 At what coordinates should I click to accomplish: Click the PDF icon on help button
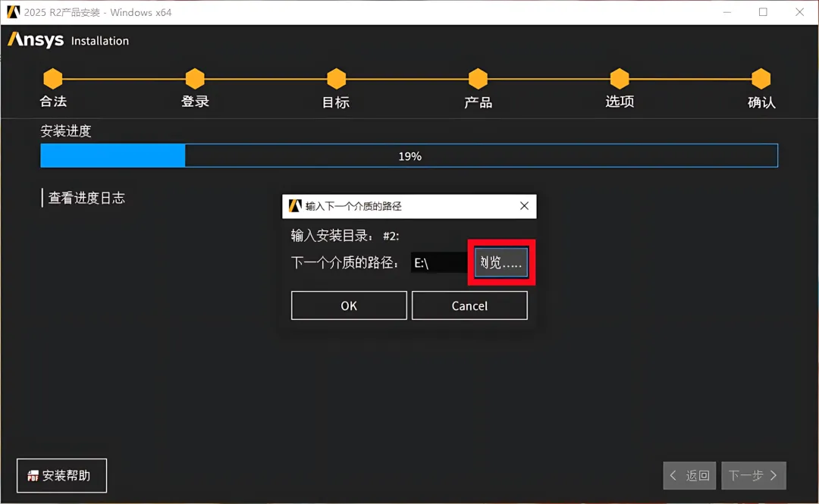pos(33,475)
